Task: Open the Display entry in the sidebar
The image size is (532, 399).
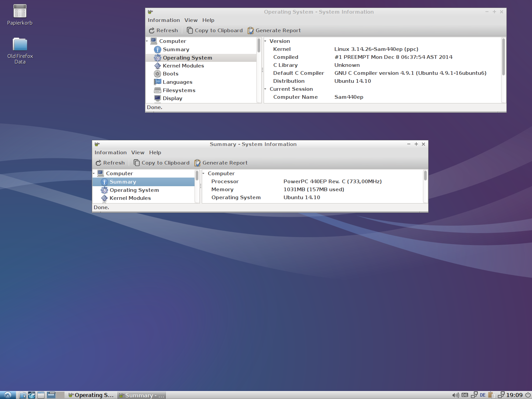Action: point(172,98)
